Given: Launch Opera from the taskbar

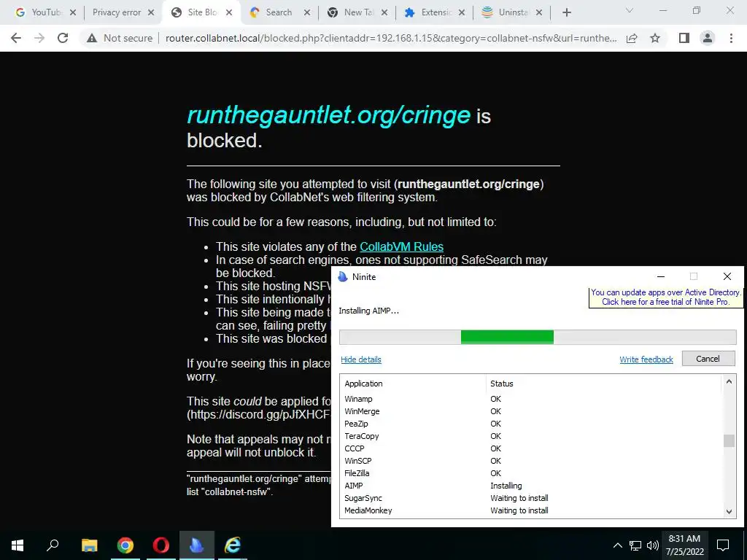Looking at the screenshot, I should pos(161,545).
